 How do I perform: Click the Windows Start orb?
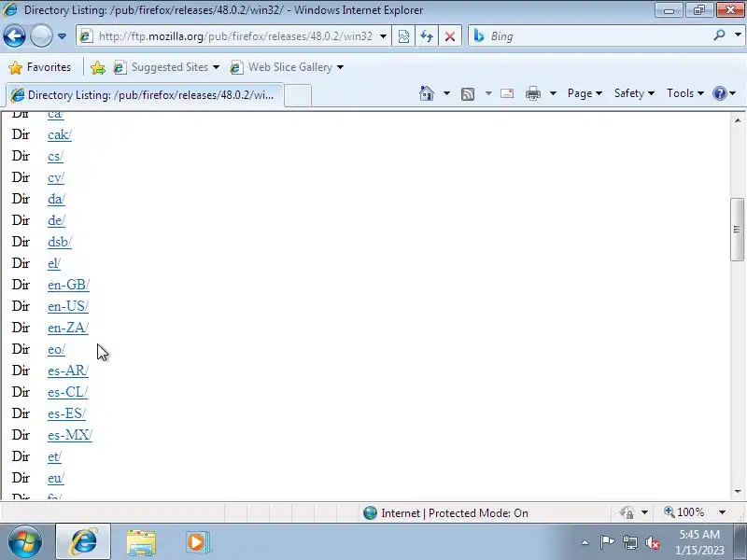coord(25,542)
